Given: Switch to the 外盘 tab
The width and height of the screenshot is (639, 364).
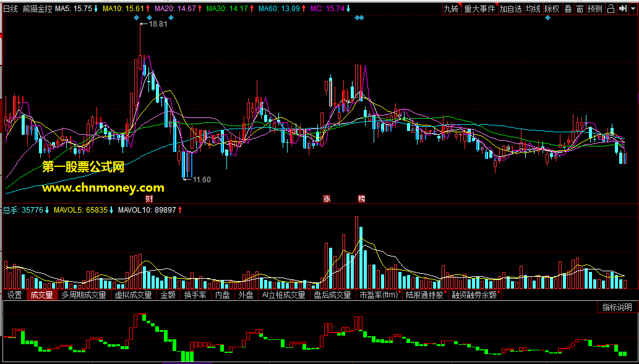Looking at the screenshot, I should tap(246, 295).
